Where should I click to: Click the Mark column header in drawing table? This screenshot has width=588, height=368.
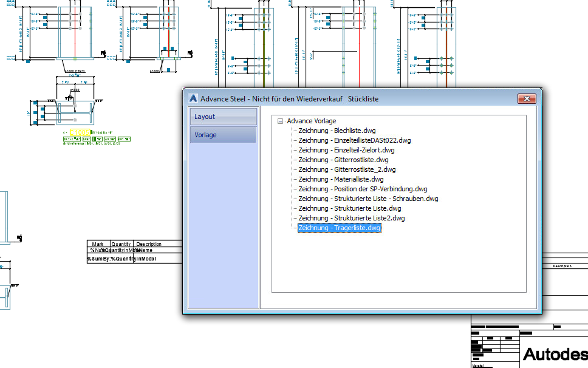(x=98, y=244)
